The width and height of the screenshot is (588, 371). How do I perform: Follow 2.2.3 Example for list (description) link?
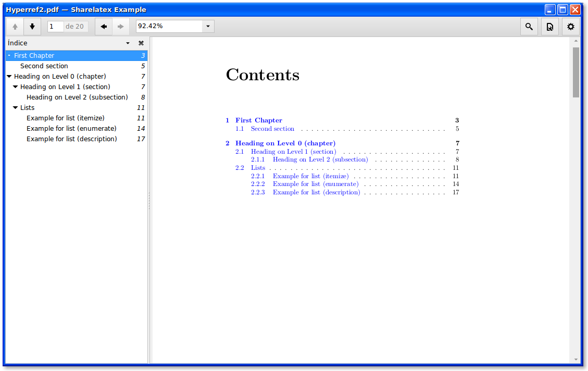pos(305,192)
